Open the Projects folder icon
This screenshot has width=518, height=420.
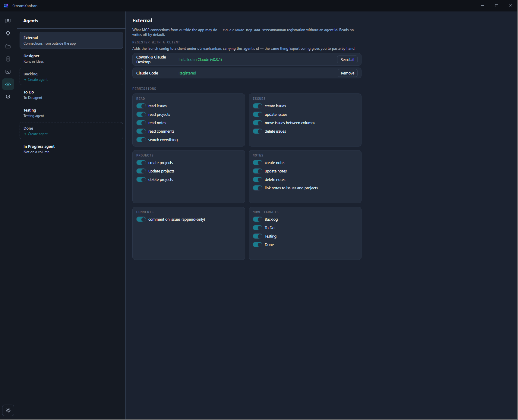(8, 46)
